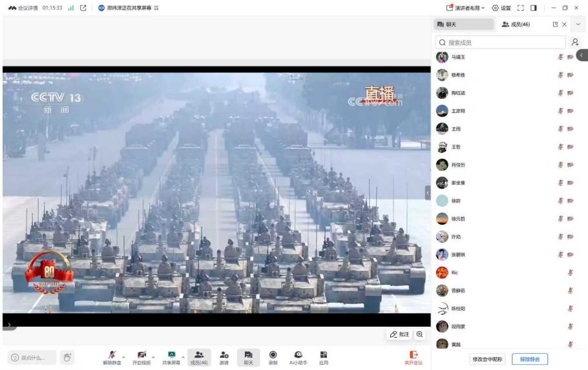Image resolution: width=588 pixels, height=370 pixels.
Task: Open the 邀请 invite icon
Action: [224, 355]
